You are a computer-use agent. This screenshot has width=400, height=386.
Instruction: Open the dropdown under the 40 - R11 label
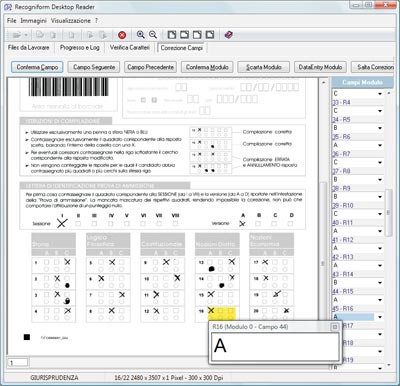pyautogui.click(x=380, y=231)
